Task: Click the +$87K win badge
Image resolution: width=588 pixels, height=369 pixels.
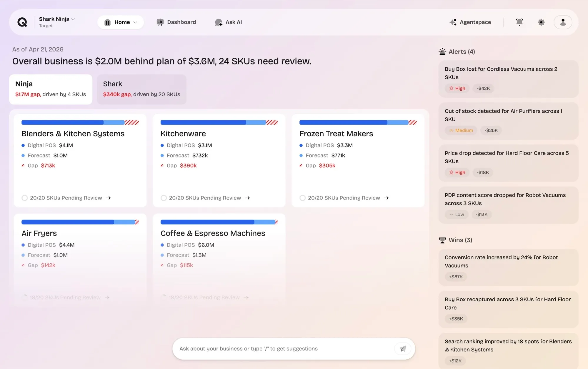Action: point(456,277)
